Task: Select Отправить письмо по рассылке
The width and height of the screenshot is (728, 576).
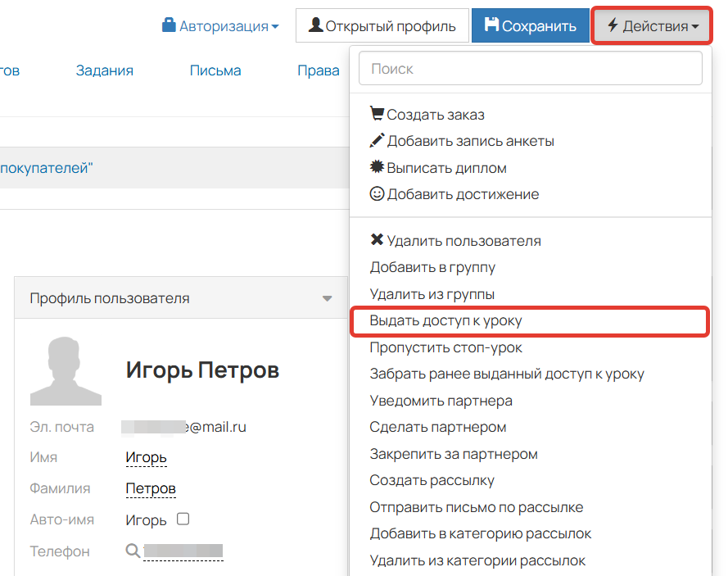Action: click(477, 507)
